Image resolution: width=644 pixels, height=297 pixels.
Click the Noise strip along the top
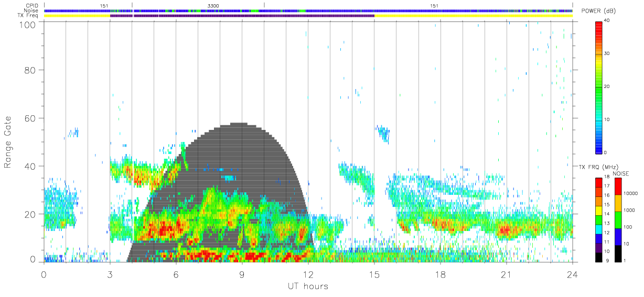pyautogui.click(x=308, y=10)
